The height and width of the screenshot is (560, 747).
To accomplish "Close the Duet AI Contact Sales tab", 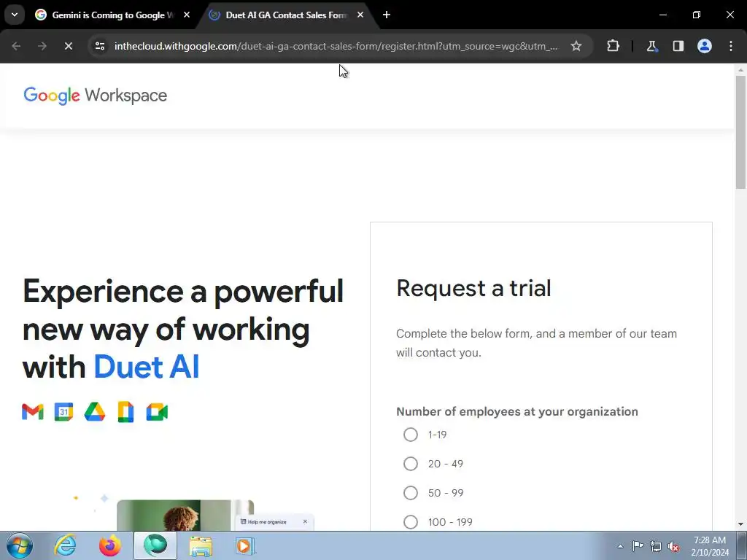I will pos(360,15).
